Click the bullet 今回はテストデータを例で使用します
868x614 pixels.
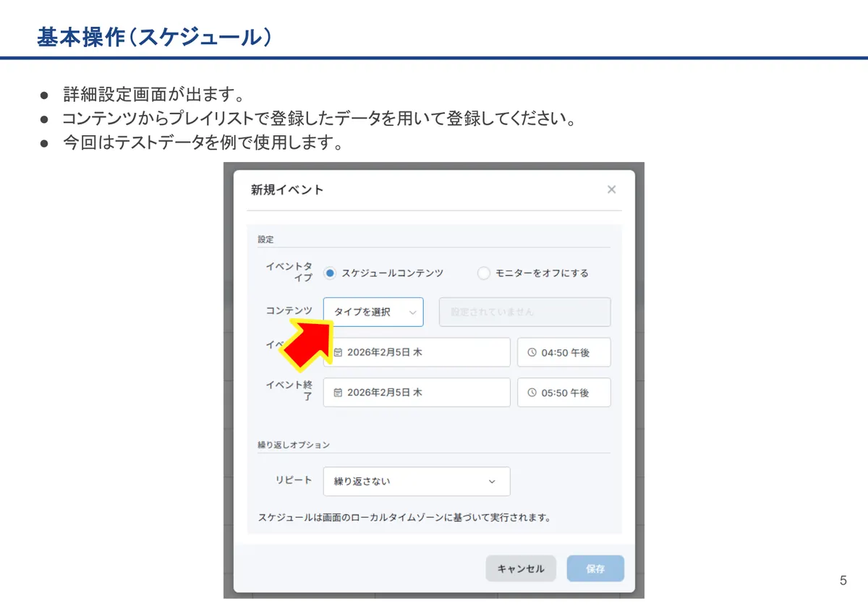tap(203, 142)
